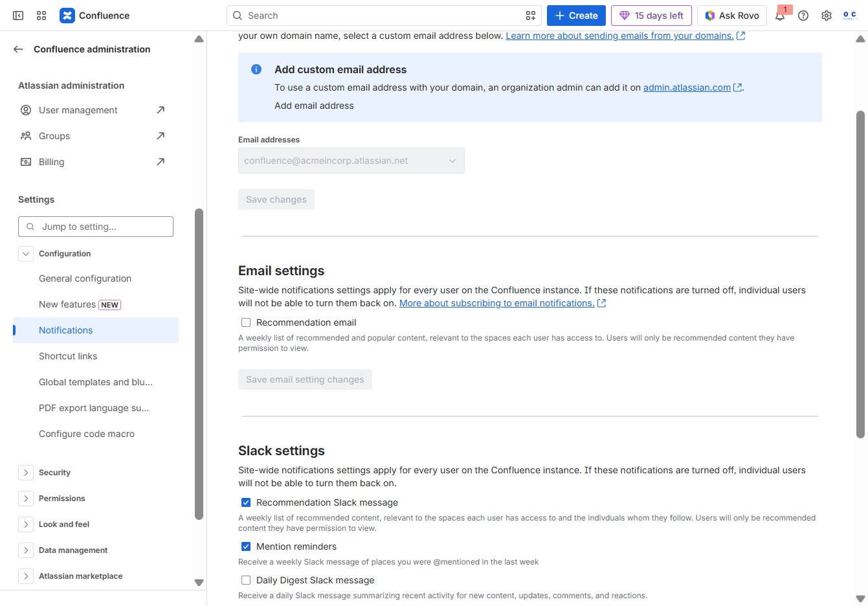Click the User management person icon
Viewport: 868px width, 606px height.
26,110
